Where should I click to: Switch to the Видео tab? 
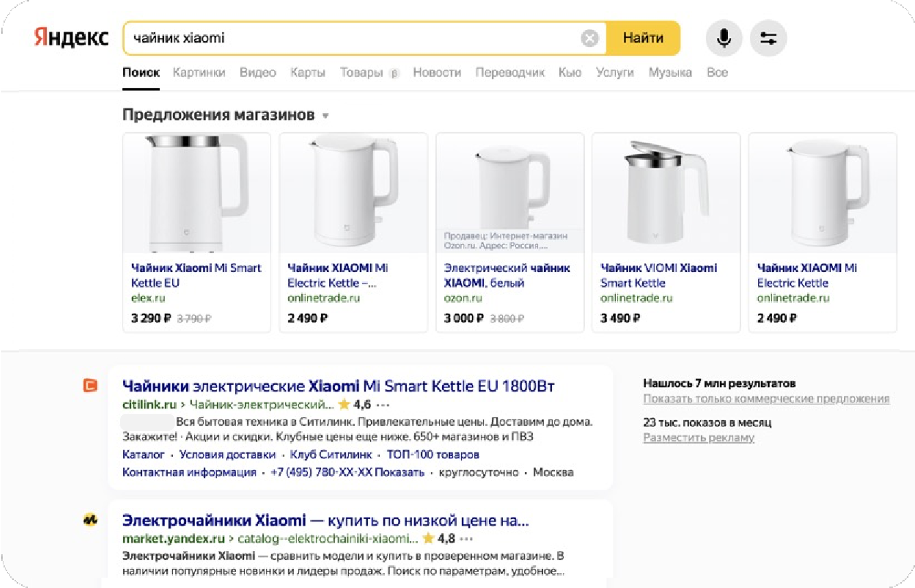coord(258,72)
